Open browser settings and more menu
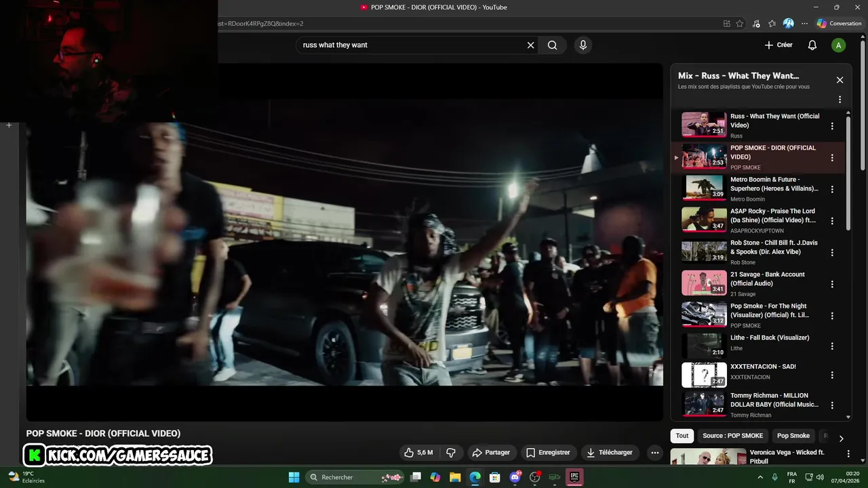Image resolution: width=868 pixels, height=488 pixels. pyautogui.click(x=804, y=23)
